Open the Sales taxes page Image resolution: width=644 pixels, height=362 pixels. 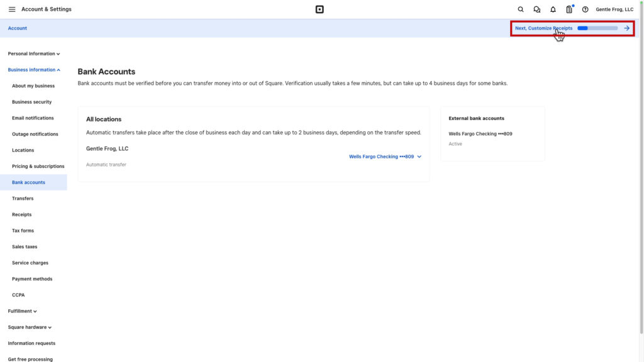click(x=25, y=247)
